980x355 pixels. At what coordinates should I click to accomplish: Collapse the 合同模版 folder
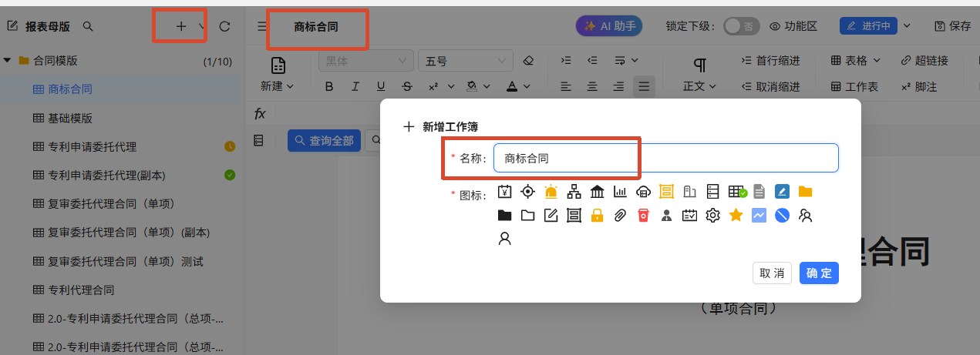point(8,60)
